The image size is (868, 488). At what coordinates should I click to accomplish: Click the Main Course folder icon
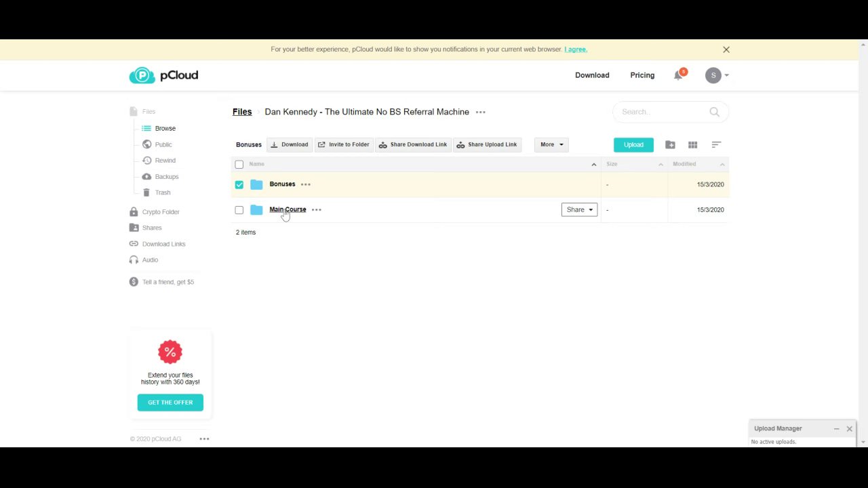(256, 210)
